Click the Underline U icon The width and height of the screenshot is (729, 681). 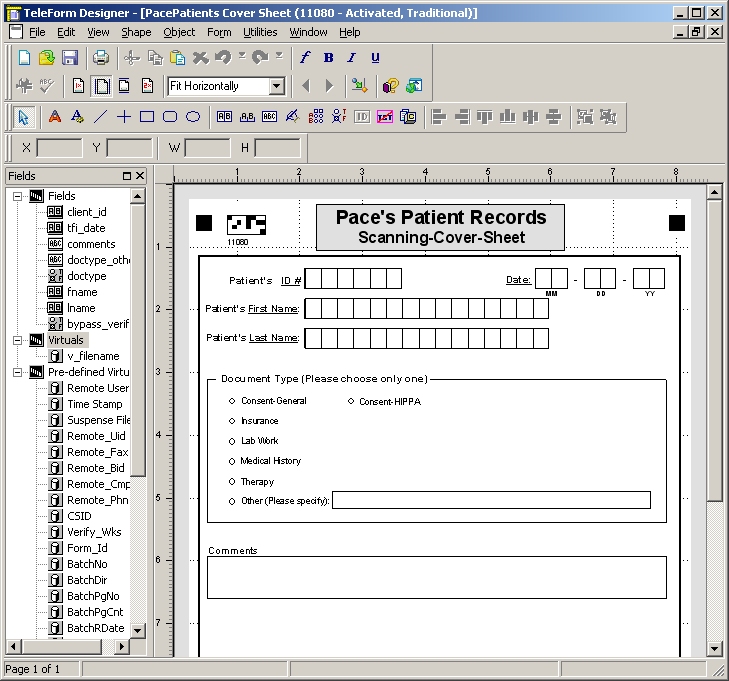pyautogui.click(x=375, y=58)
